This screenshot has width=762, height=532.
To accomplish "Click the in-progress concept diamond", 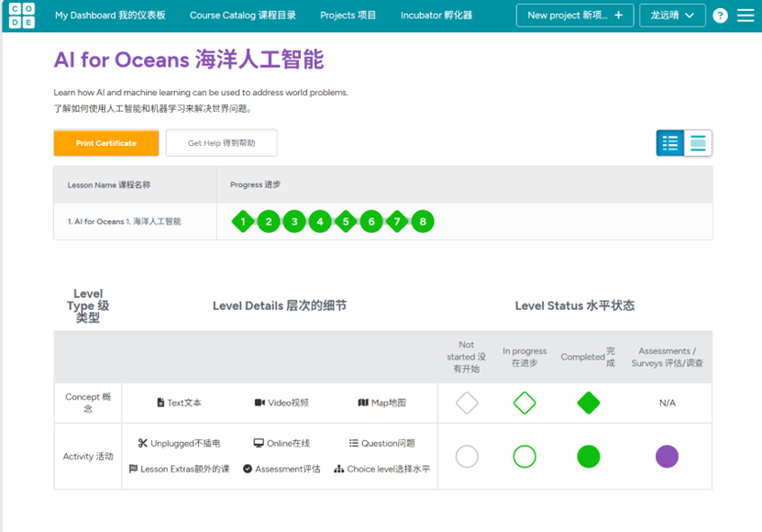I will 525,403.
